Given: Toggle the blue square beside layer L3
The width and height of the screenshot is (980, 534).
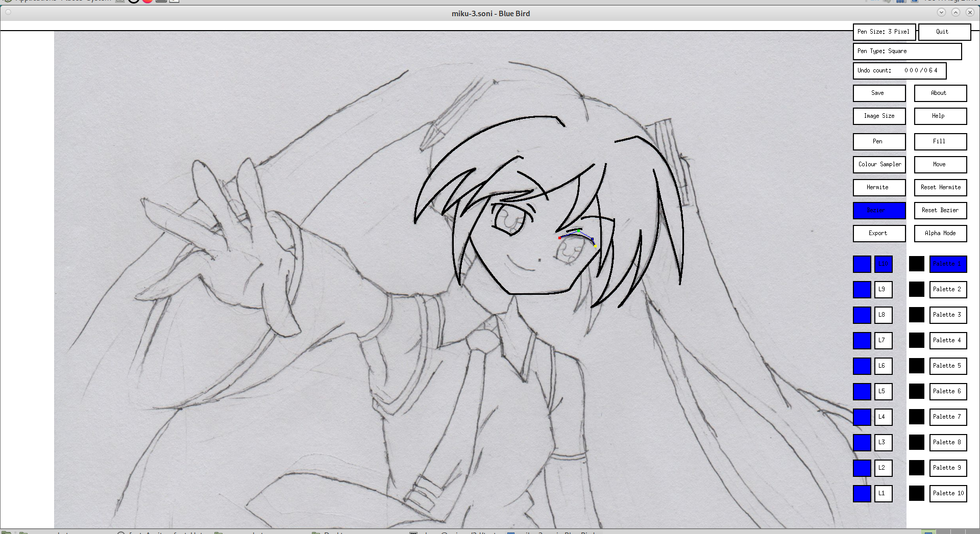Looking at the screenshot, I should [862, 443].
